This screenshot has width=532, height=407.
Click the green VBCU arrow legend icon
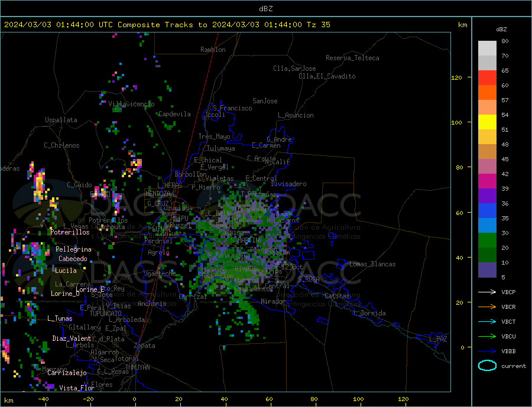click(x=487, y=337)
